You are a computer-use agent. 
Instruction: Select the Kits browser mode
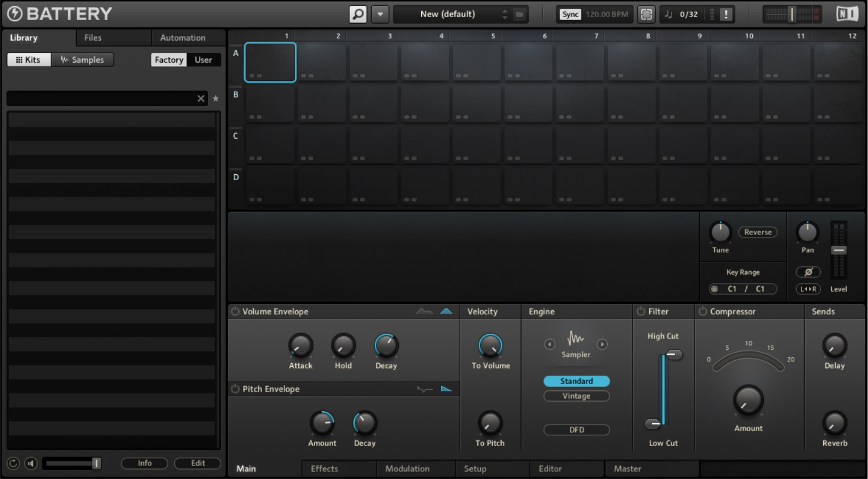[29, 60]
